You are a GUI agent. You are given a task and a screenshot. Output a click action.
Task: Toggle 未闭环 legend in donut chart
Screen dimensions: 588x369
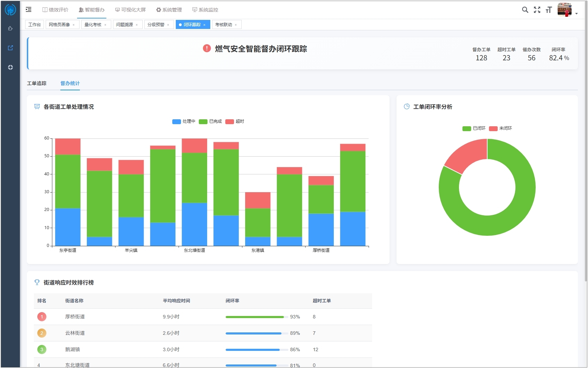tap(500, 128)
